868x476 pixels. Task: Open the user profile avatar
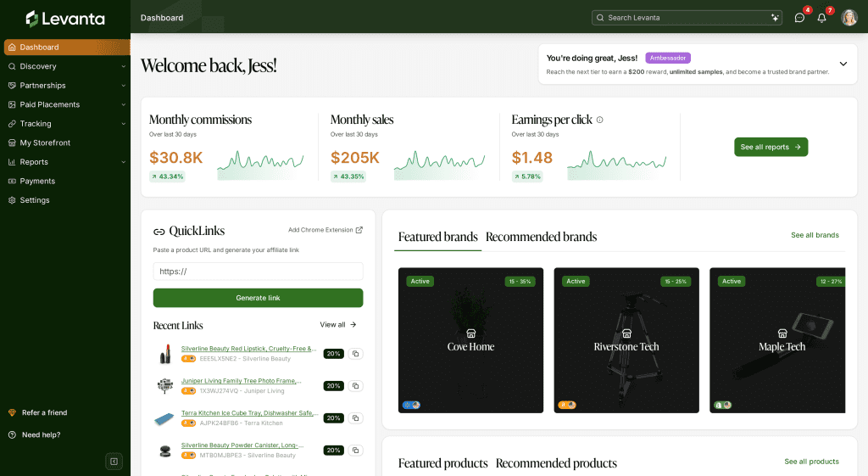(849, 18)
